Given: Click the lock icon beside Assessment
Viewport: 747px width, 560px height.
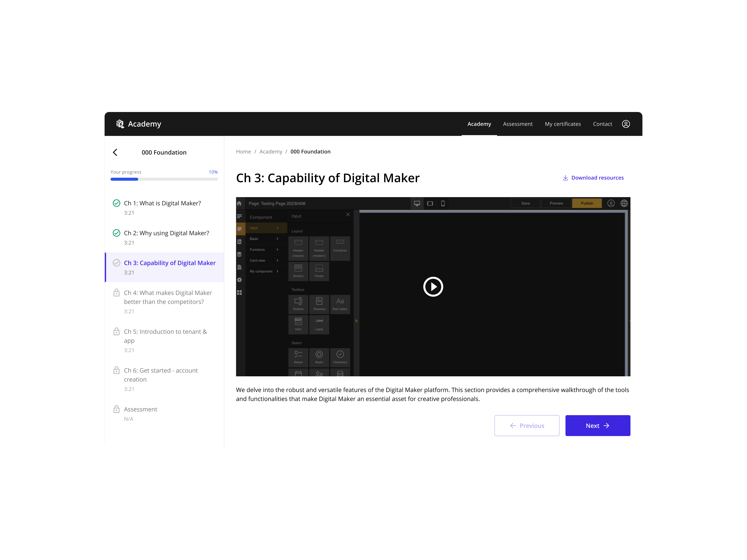Looking at the screenshot, I should click(x=117, y=409).
